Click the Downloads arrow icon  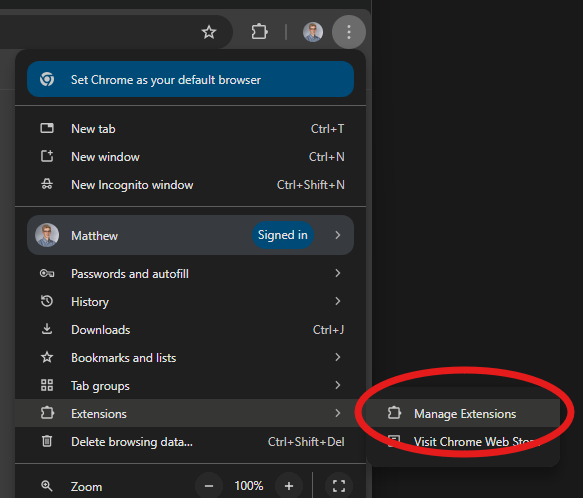[x=47, y=329]
